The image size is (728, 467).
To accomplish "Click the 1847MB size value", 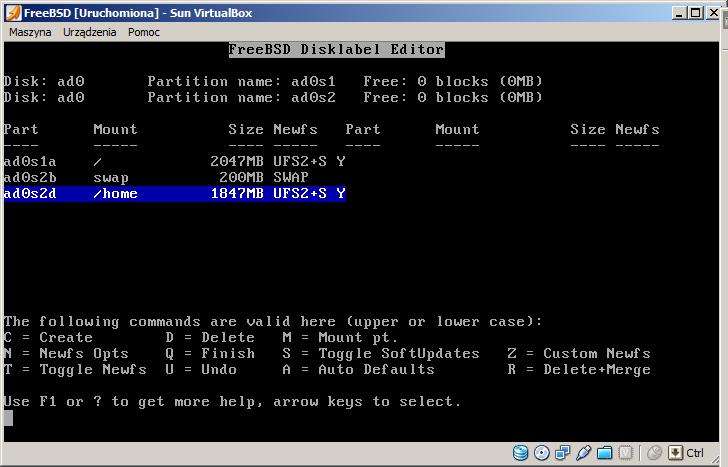I will [237, 194].
